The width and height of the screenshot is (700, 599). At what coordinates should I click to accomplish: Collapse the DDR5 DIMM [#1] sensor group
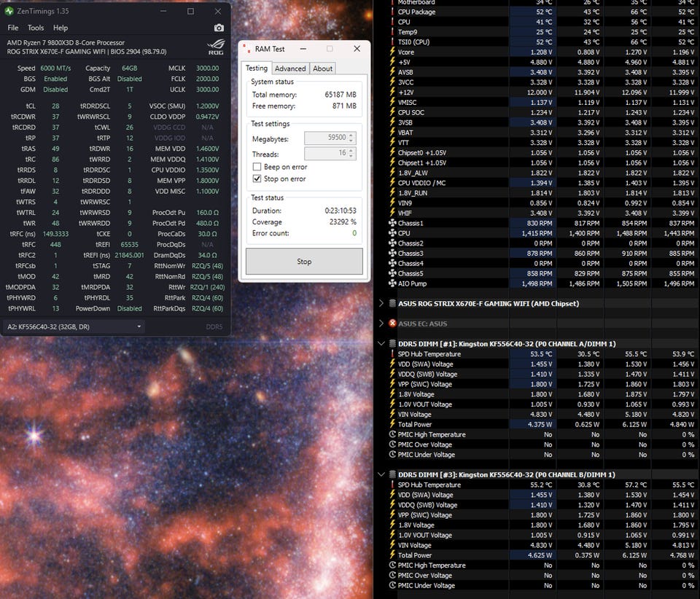click(381, 344)
